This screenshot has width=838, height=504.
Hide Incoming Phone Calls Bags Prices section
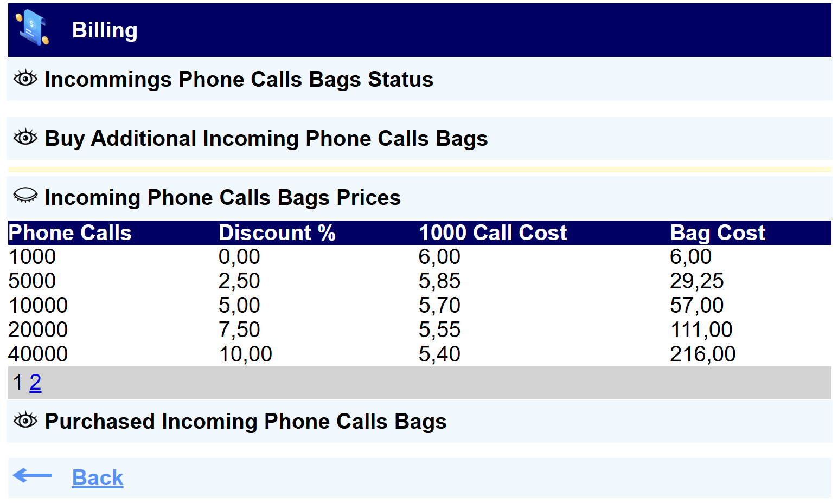click(x=25, y=196)
